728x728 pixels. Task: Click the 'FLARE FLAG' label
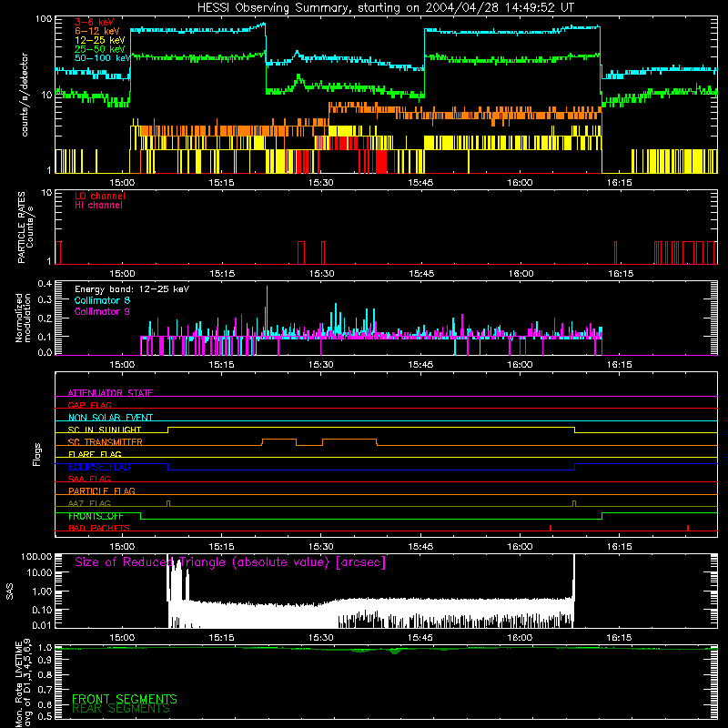(x=95, y=454)
